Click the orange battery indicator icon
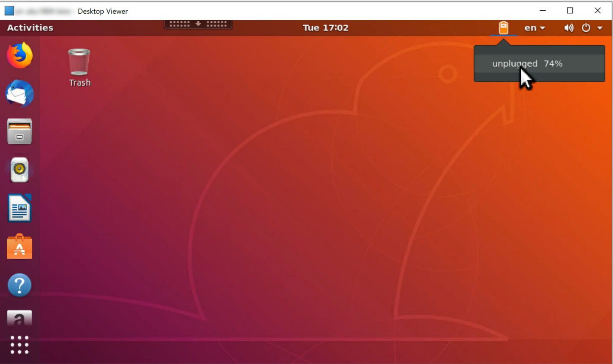613x364 pixels. [504, 28]
